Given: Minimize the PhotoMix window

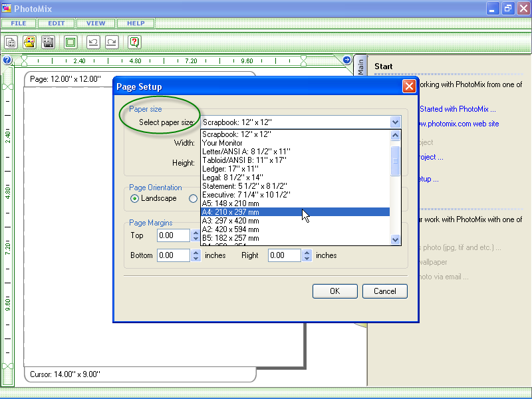Looking at the screenshot, I should 493,9.
